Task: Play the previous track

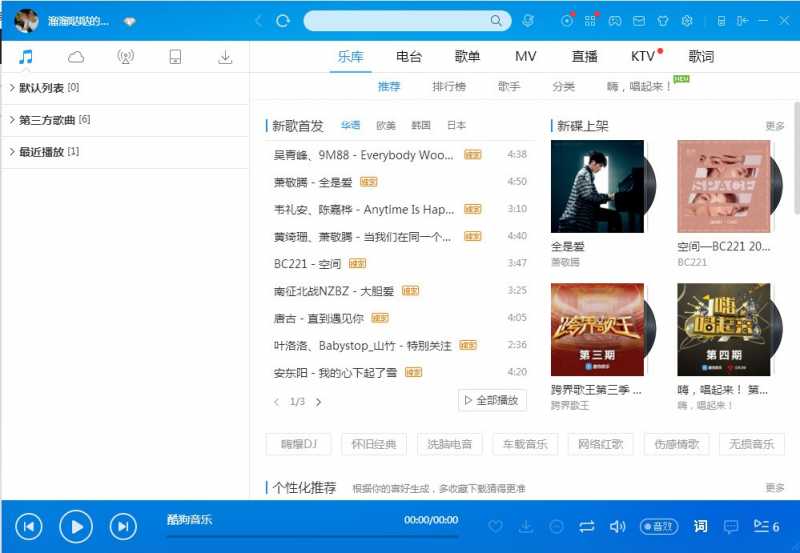Action: [x=29, y=526]
